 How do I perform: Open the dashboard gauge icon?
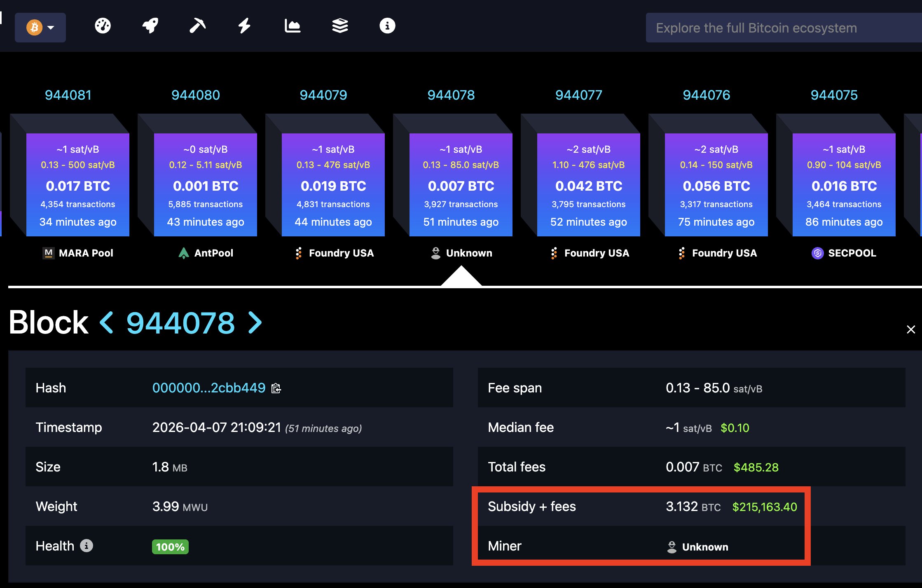point(103,26)
